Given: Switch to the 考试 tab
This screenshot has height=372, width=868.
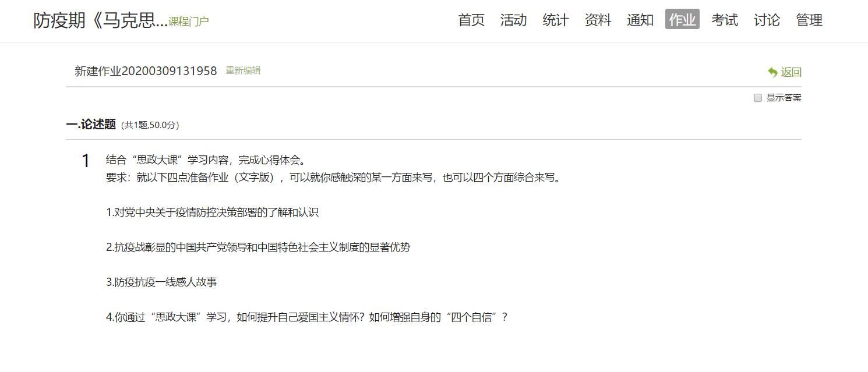Looking at the screenshot, I should coord(725,20).
